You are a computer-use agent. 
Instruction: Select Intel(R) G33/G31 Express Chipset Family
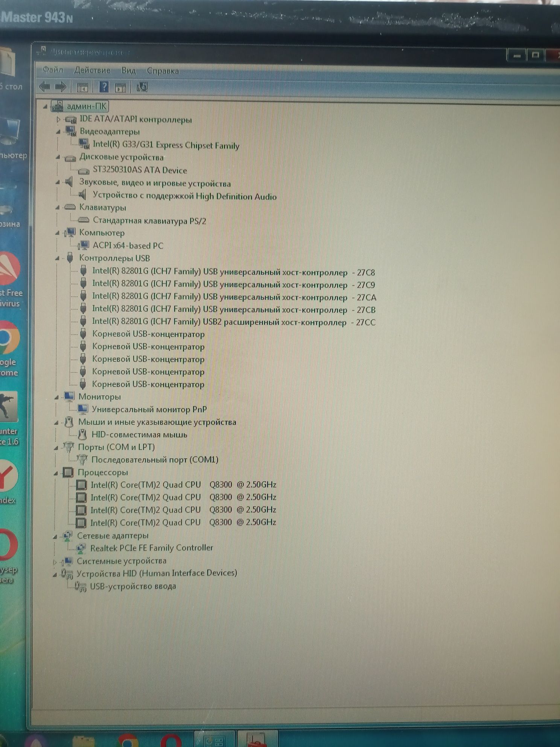pyautogui.click(x=166, y=145)
